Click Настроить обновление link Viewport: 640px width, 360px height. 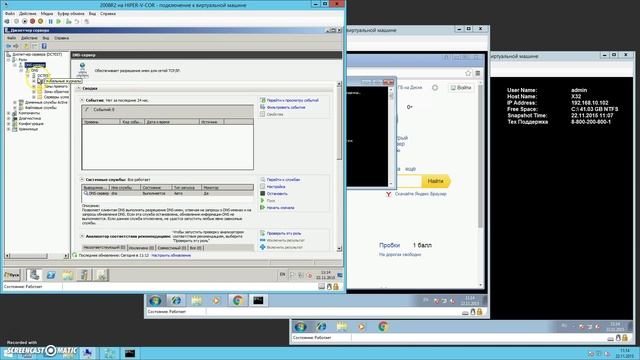pyautogui.click(x=171, y=255)
